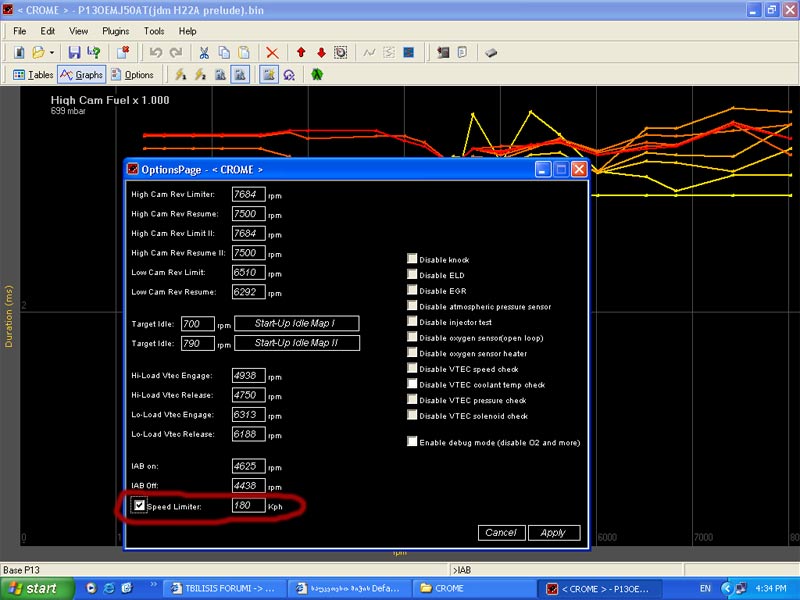Click the High Cam Rev Limiter field
Screen dimensions: 800x600
pyautogui.click(x=248, y=194)
